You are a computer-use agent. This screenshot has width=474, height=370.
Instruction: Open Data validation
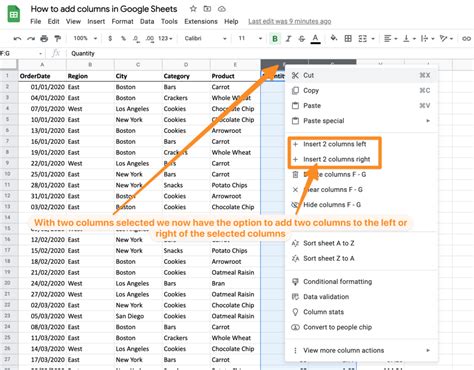click(362, 297)
